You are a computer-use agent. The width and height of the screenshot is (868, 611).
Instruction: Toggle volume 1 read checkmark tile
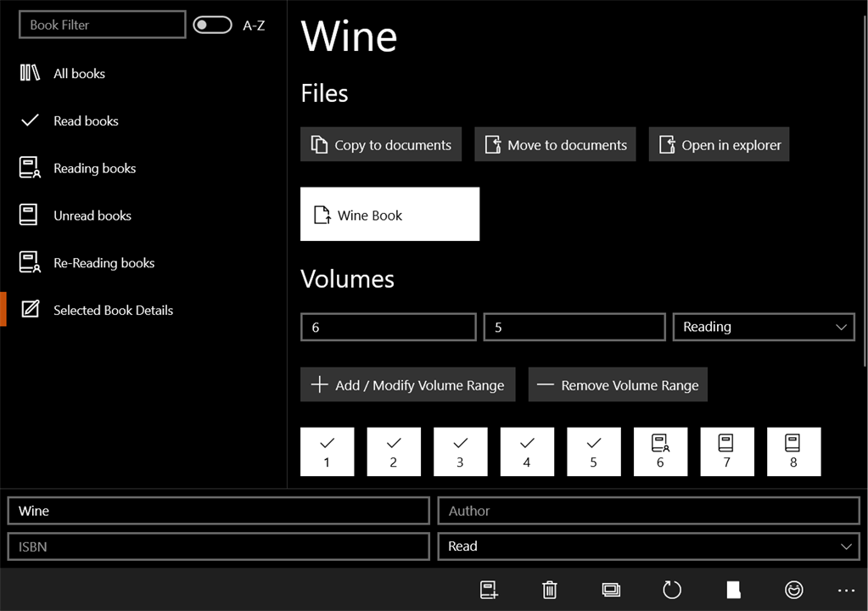click(x=328, y=451)
